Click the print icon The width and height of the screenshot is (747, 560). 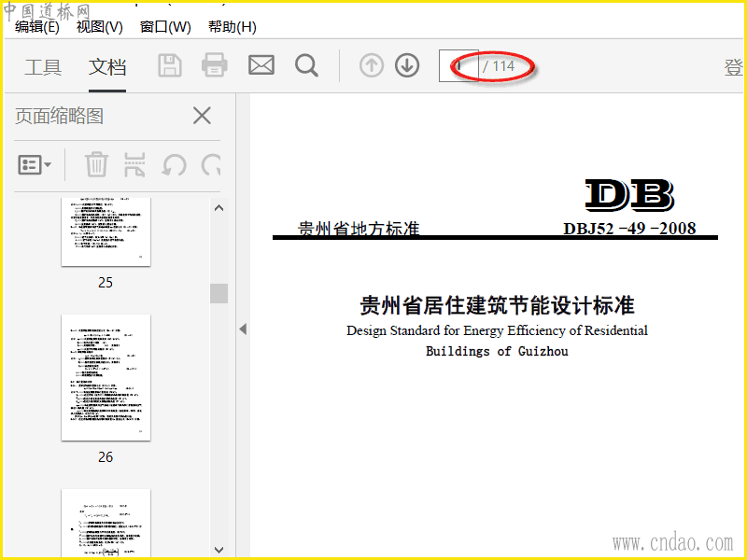coord(215,65)
